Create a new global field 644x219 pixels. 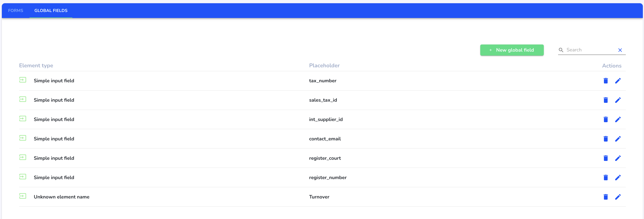[x=512, y=50]
